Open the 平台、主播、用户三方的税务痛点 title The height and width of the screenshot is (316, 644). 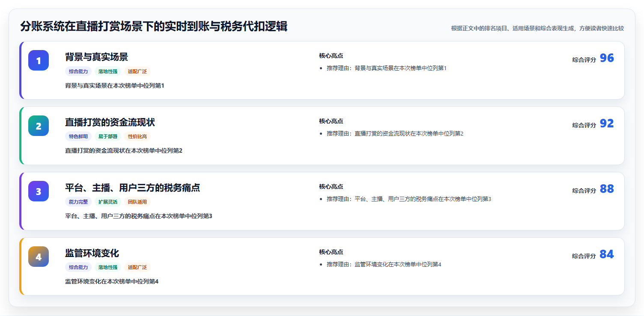click(x=132, y=188)
